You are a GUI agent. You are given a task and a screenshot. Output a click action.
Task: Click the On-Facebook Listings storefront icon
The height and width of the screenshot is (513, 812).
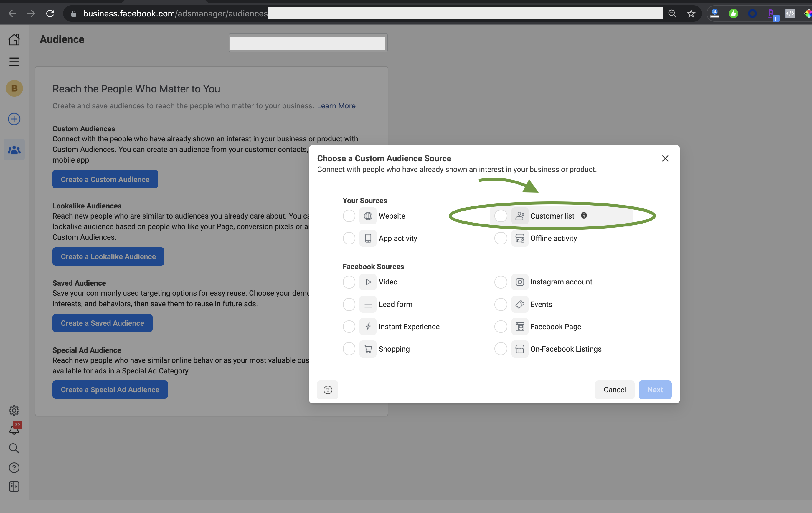[520, 349]
